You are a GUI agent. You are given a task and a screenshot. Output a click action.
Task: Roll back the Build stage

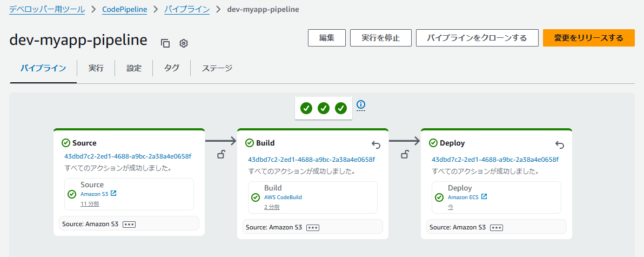click(x=376, y=144)
